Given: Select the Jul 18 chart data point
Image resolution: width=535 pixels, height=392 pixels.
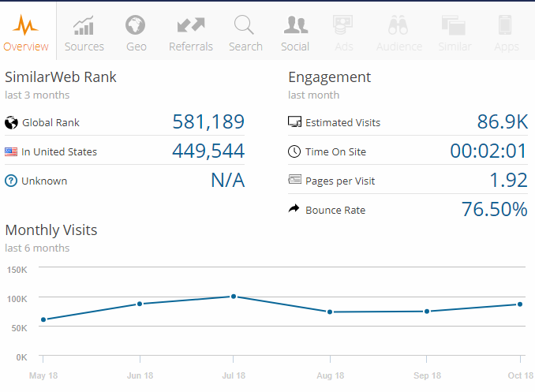Looking at the screenshot, I should point(234,297).
